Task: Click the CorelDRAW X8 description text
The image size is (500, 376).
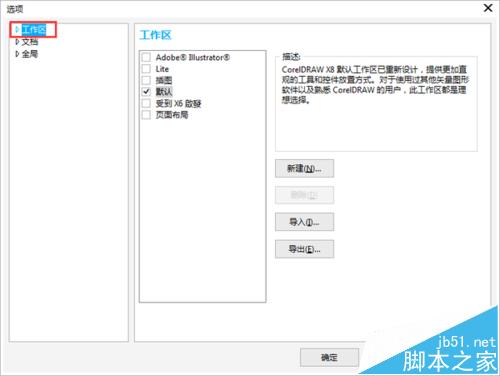Action: [x=375, y=85]
